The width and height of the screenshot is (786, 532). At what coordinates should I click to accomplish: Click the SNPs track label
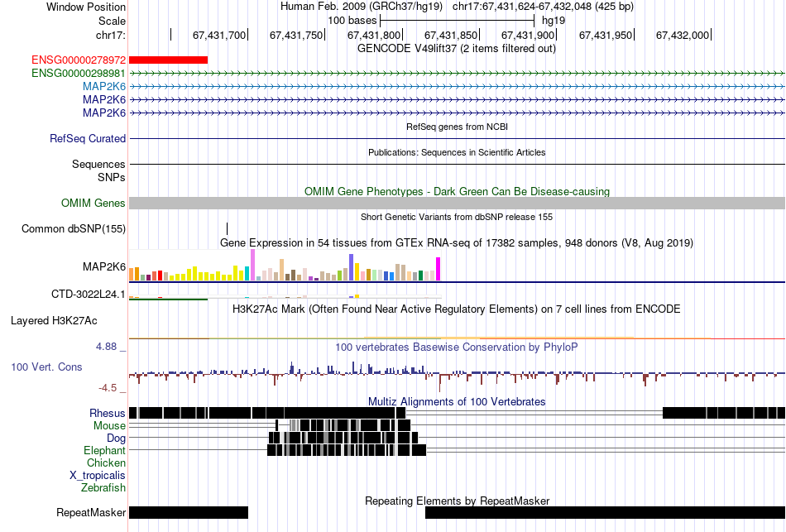(x=112, y=178)
